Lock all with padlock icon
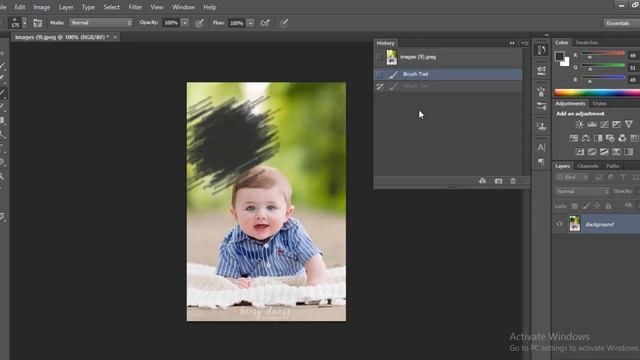640x360 pixels. pyautogui.click(x=608, y=206)
